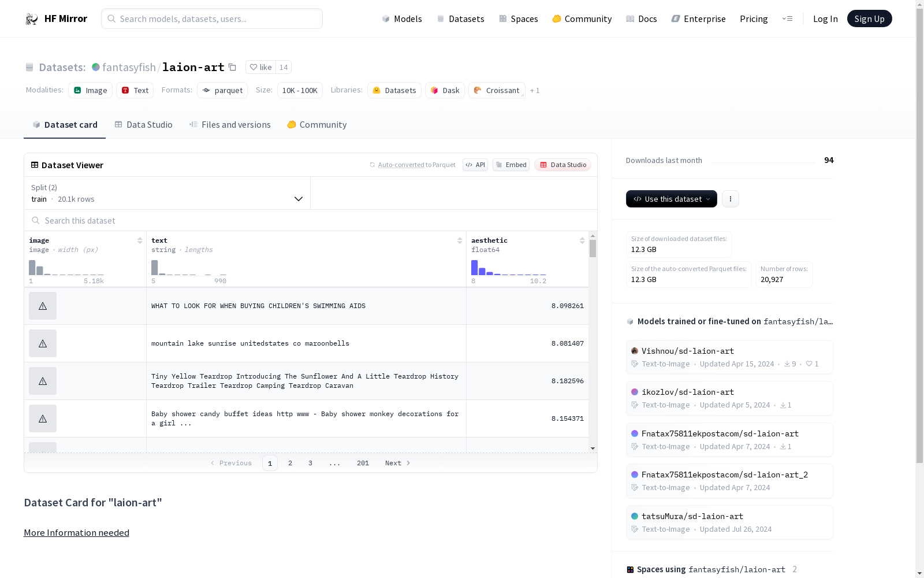Go to the Pricing page
This screenshot has width=924, height=578.
(754, 18)
